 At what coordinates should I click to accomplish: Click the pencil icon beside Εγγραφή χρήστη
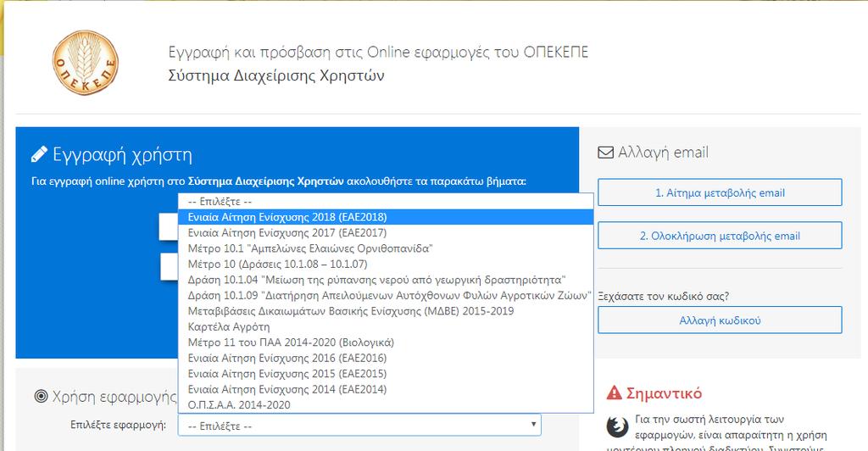(39, 154)
